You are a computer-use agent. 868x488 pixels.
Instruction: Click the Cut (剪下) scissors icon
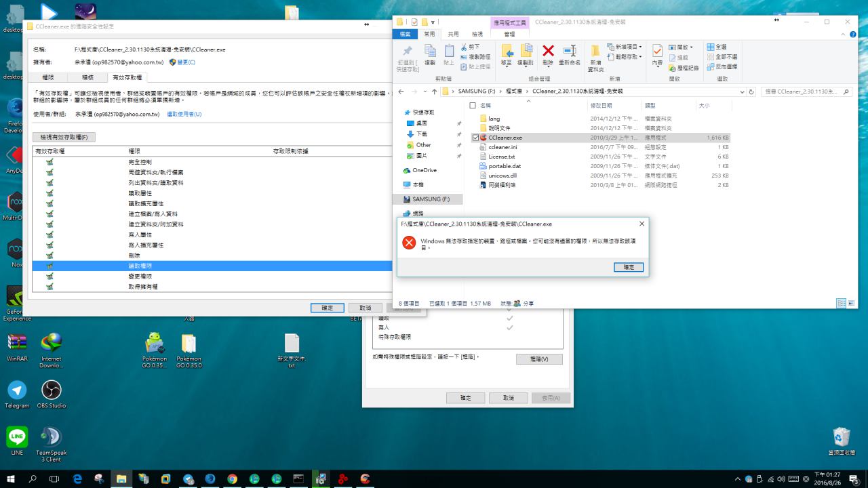point(465,47)
